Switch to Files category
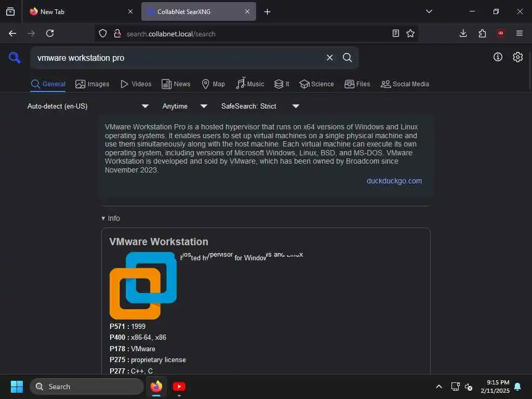 (x=357, y=84)
